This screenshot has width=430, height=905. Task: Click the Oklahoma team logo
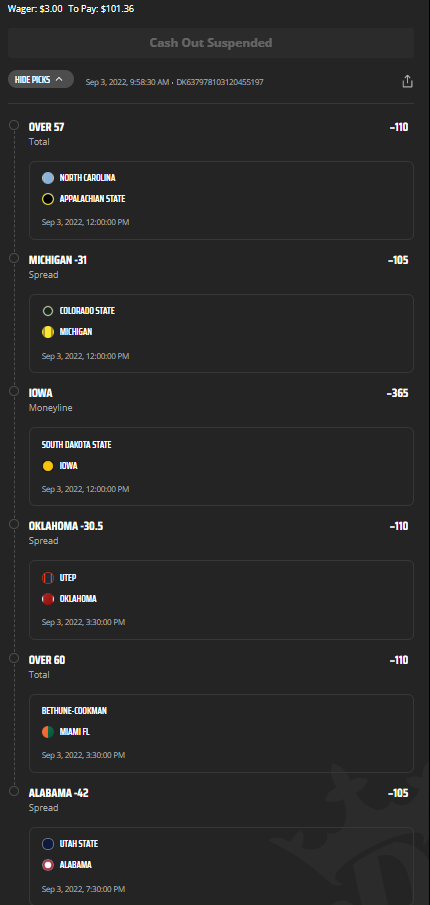[48, 599]
